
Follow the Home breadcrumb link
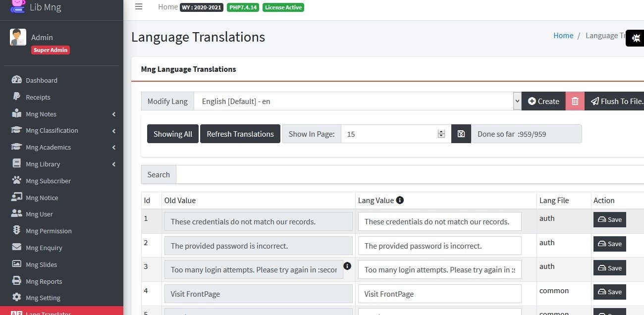[x=563, y=36]
